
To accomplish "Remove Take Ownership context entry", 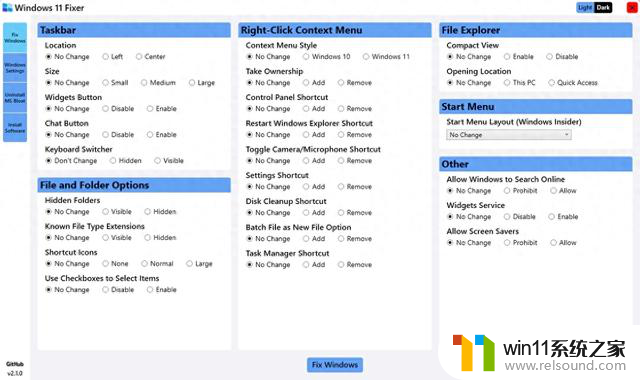I will click(x=355, y=82).
